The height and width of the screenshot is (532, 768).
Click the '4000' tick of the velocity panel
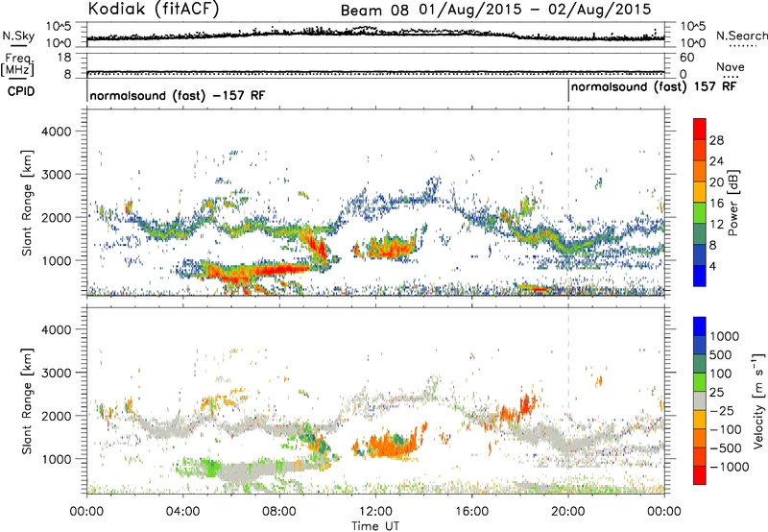pos(56,329)
